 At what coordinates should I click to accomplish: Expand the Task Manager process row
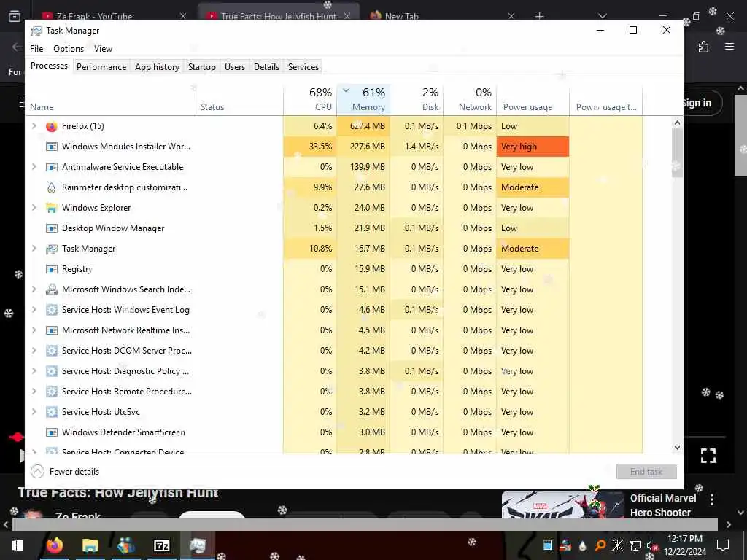click(x=34, y=249)
